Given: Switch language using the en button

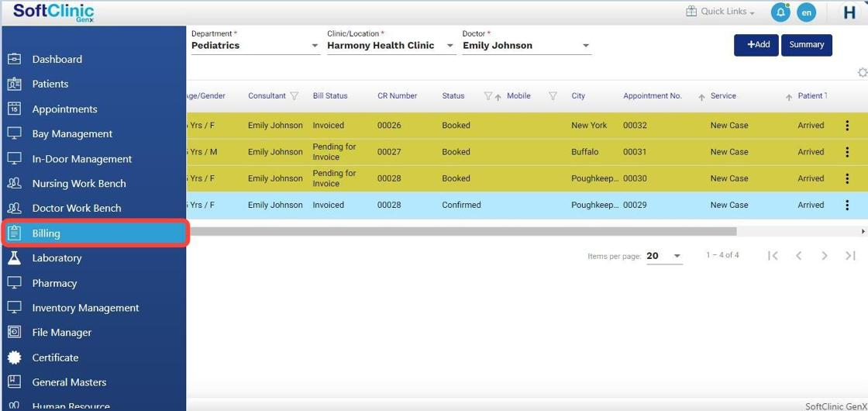Looking at the screenshot, I should (x=807, y=12).
